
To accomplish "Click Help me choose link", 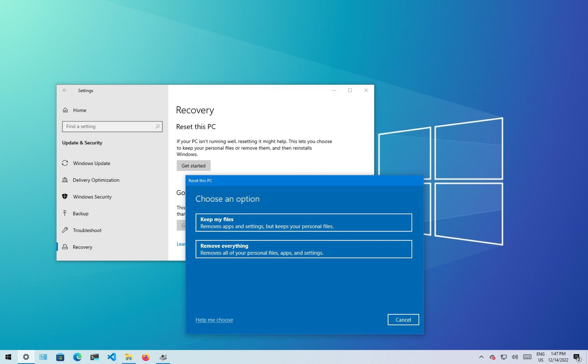I will (214, 319).
